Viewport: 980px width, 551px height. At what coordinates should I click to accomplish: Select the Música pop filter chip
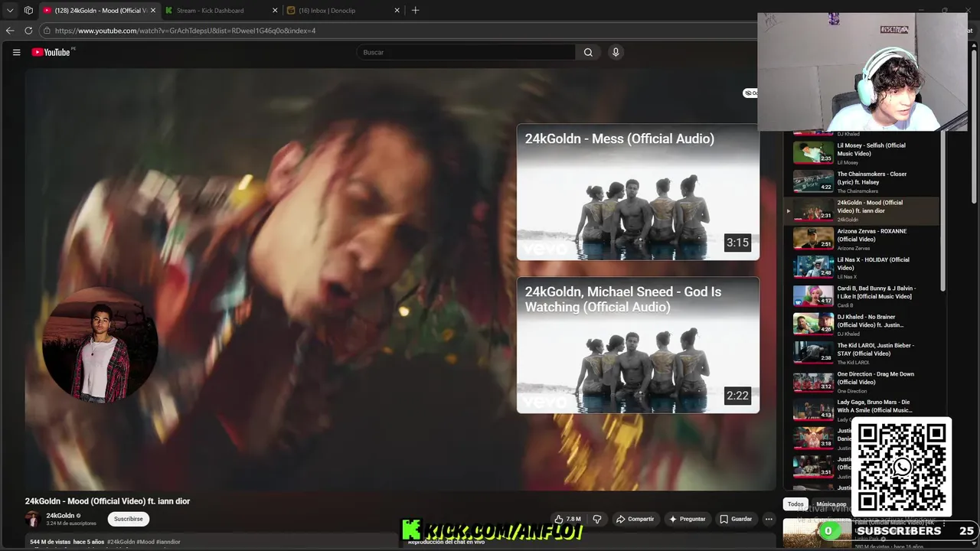pos(831,504)
